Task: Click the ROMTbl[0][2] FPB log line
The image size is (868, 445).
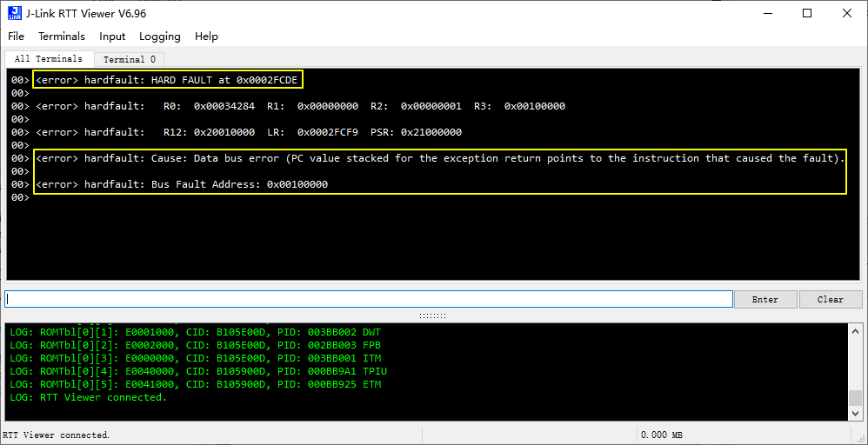Action: (196, 345)
